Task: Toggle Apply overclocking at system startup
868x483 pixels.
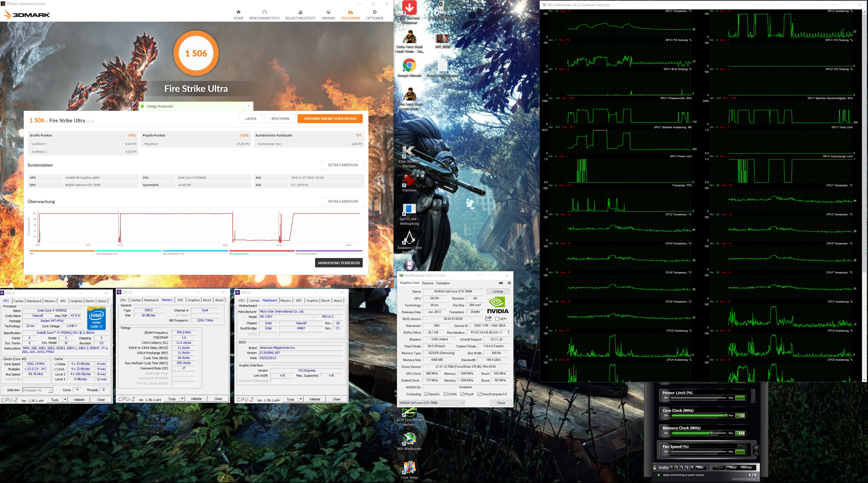Action: click(659, 475)
